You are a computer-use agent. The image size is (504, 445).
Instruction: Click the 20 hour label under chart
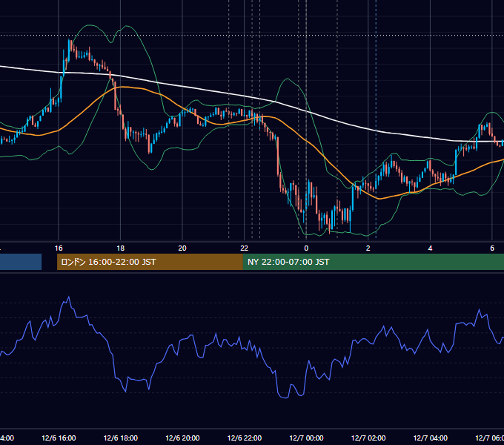pyautogui.click(x=182, y=248)
